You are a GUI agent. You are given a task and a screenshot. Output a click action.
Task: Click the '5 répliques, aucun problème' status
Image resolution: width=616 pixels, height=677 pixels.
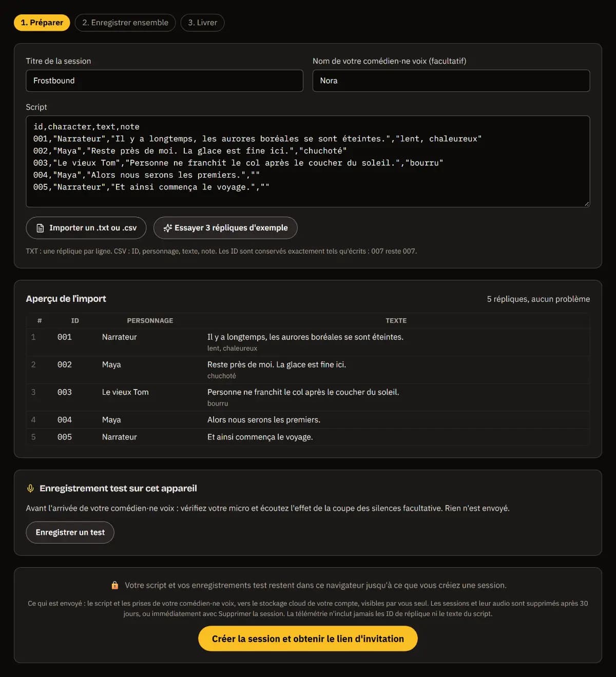pyautogui.click(x=538, y=299)
